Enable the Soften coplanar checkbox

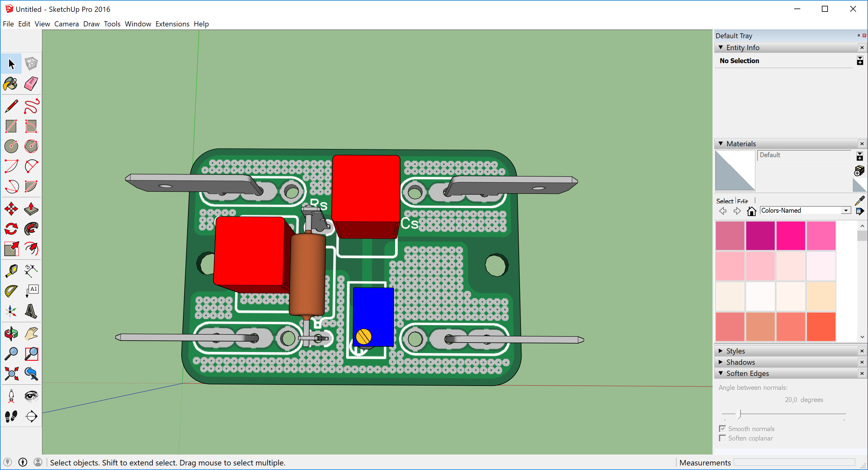(722, 438)
